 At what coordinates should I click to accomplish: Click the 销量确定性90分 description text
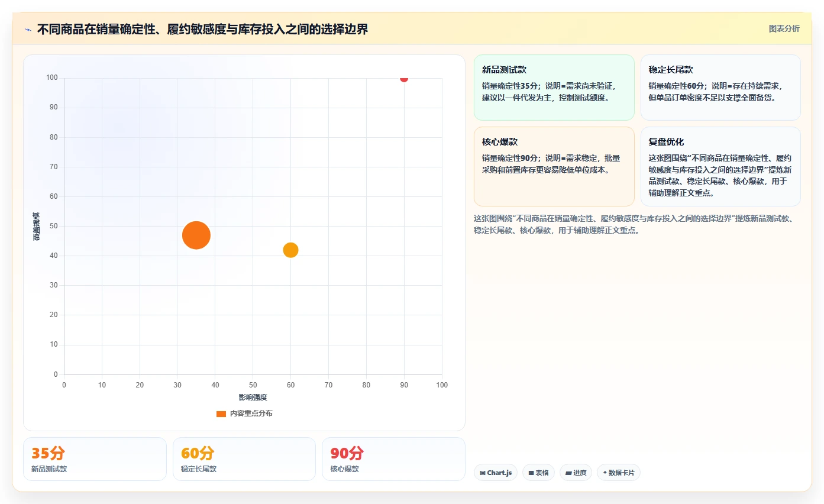551,164
